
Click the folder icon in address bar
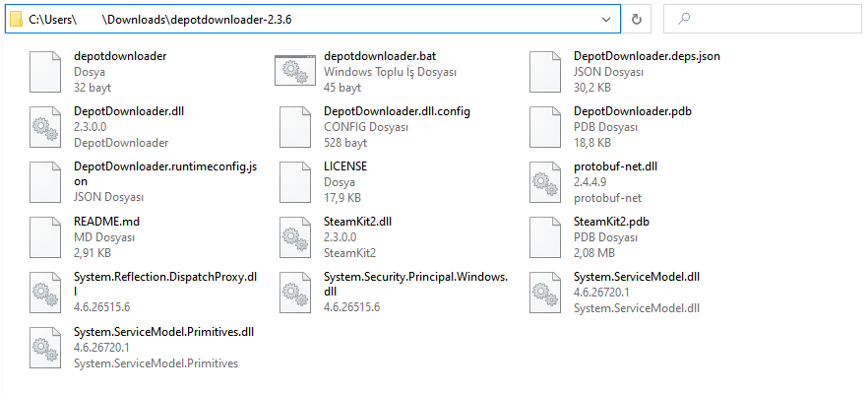(x=16, y=19)
